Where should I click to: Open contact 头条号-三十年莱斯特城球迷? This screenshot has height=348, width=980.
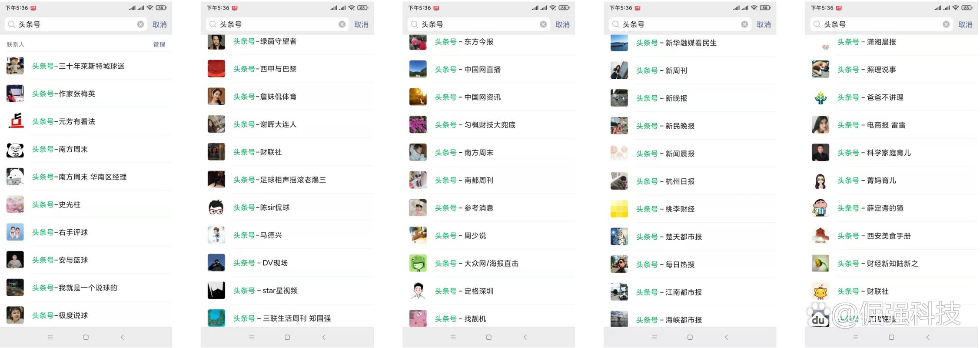click(x=86, y=66)
